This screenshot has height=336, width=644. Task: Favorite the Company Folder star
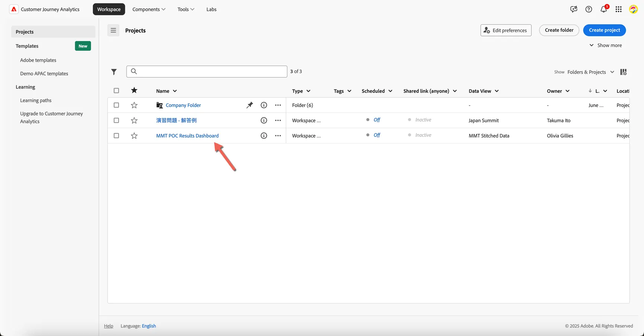[x=134, y=105]
